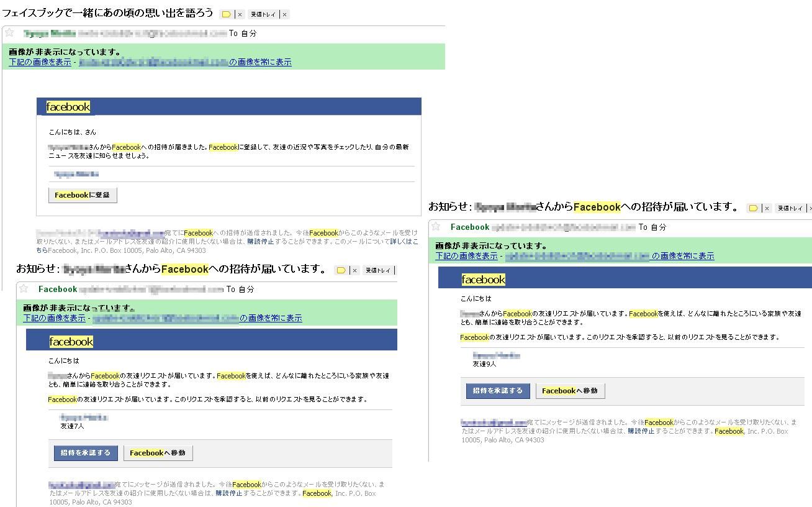This screenshot has height=507, width=812.
Task: Click Facebookへ移動 in the 友達9人 email
Action: click(571, 391)
